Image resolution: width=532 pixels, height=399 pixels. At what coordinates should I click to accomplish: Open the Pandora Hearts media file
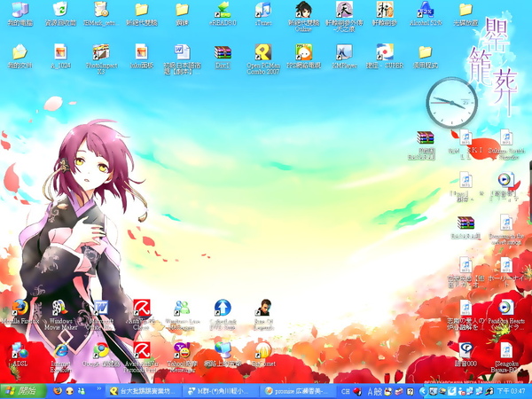[x=506, y=316]
